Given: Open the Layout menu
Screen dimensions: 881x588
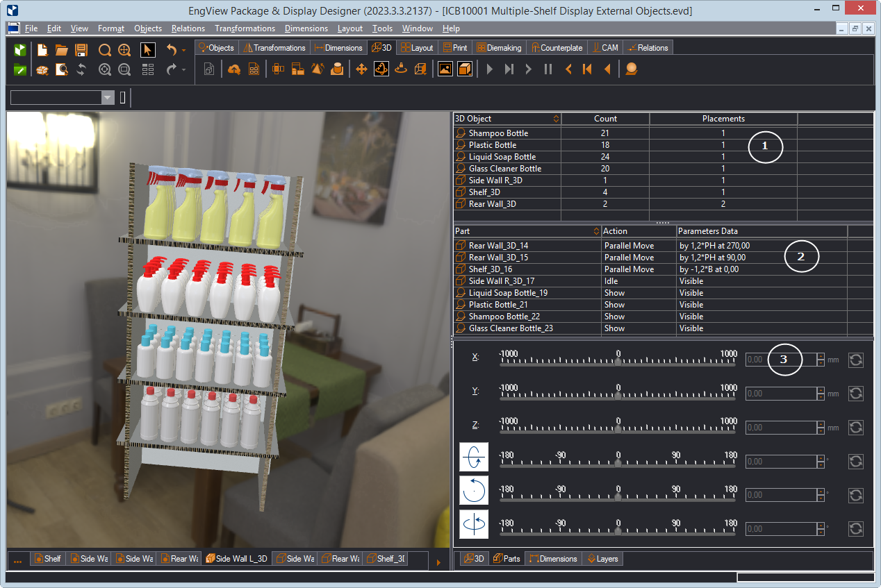Looking at the screenshot, I should (x=350, y=28).
